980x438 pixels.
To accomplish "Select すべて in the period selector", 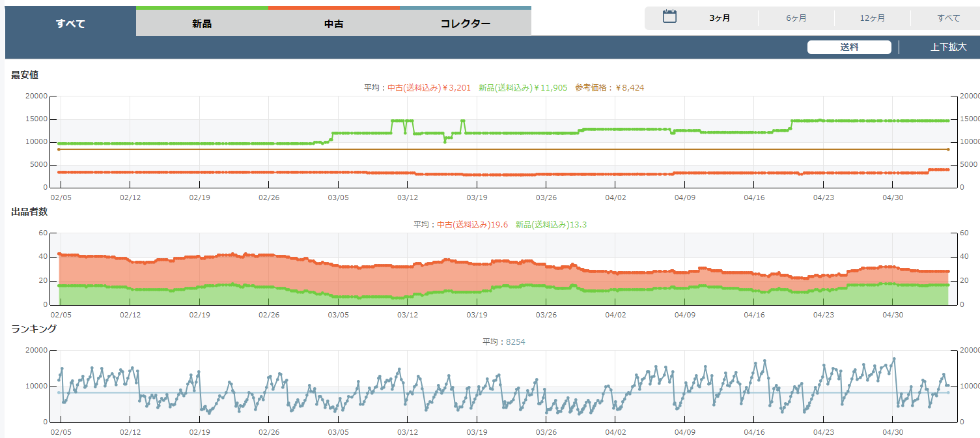I will [948, 18].
